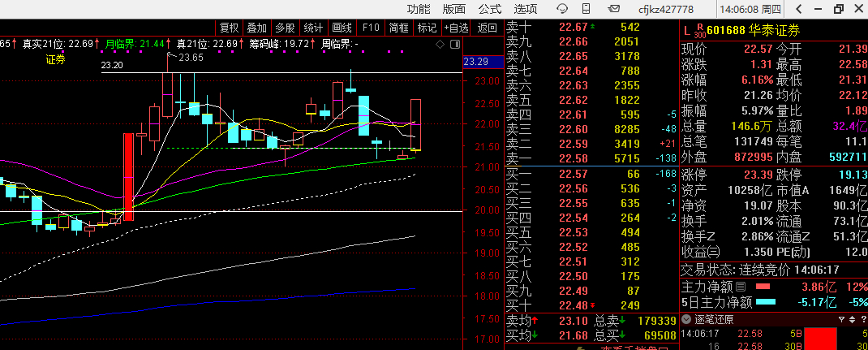Click the 统计 toolbar button
The width and height of the screenshot is (868, 350).
click(x=313, y=28)
